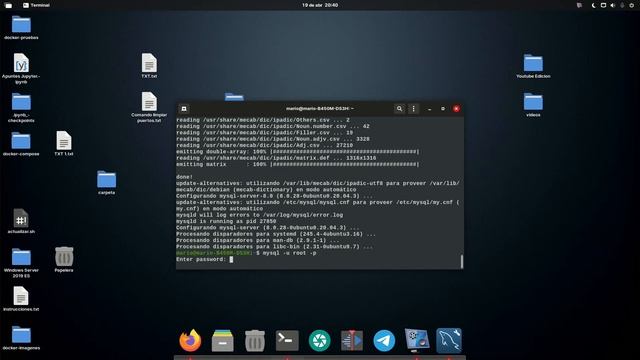Click the screen icon in top bar
The width and height of the screenshot is (640, 360).
(603, 5)
